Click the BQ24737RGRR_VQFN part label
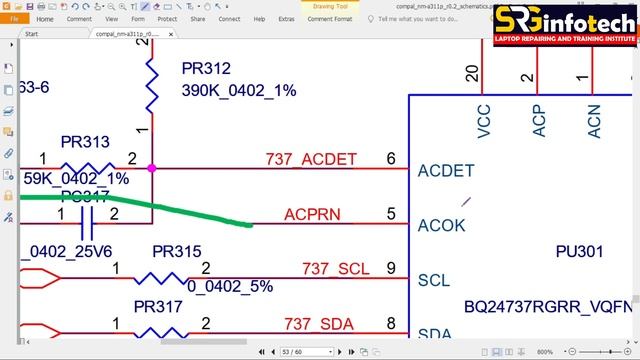Image resolution: width=640 pixels, height=360 pixels. [548, 307]
